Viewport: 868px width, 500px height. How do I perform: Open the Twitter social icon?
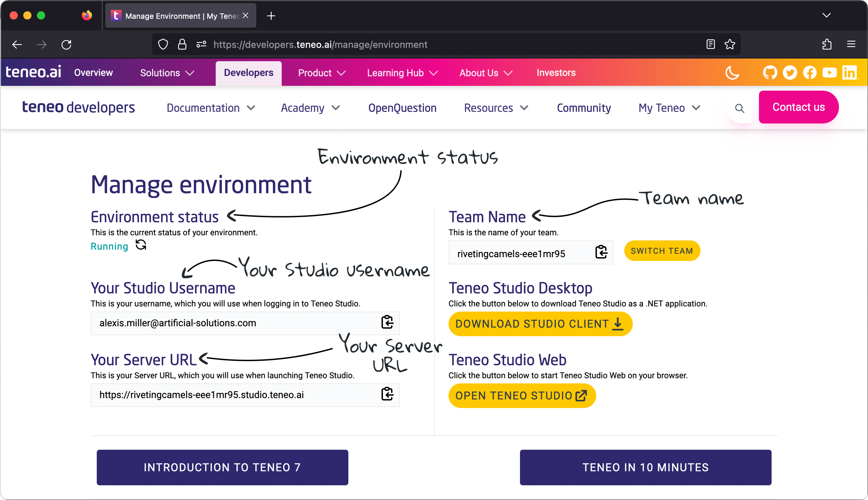click(x=790, y=73)
